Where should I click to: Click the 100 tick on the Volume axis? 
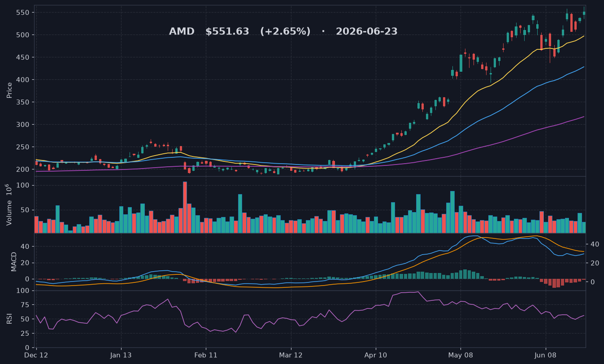click(23, 185)
